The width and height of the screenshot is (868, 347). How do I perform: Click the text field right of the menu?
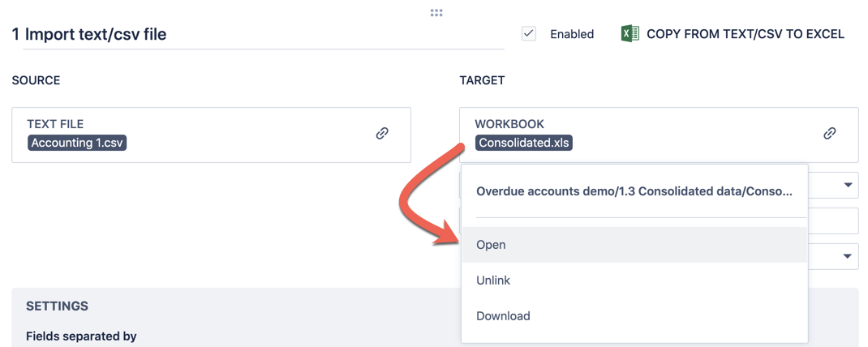pyautogui.click(x=833, y=221)
